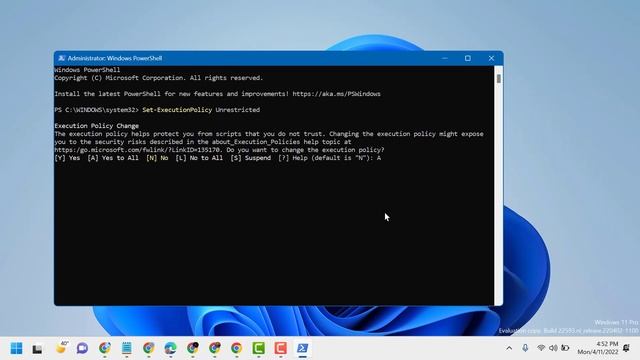Click the aka.ms/PSWindows URL text

336,94
